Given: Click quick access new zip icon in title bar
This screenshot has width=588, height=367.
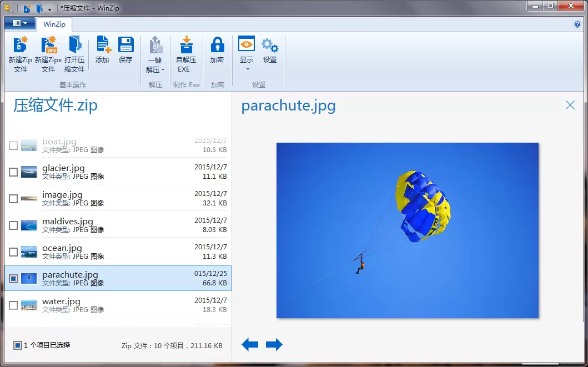Looking at the screenshot, I should 27,8.
